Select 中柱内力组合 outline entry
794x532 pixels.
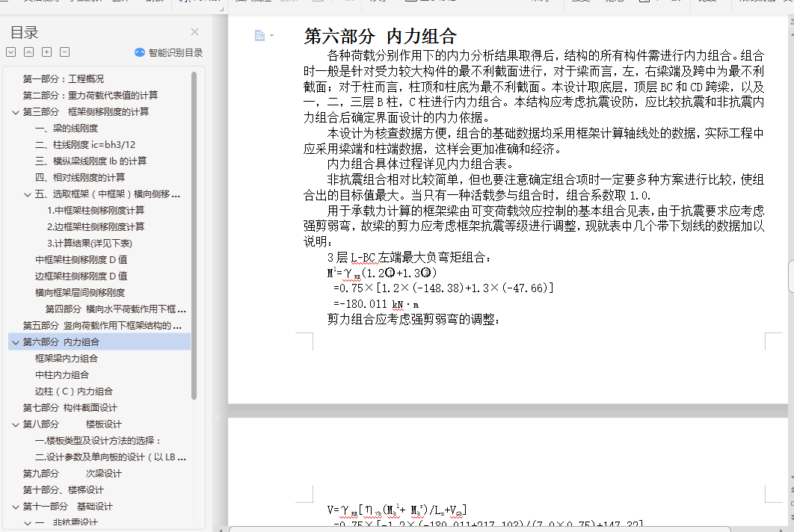tap(62, 375)
